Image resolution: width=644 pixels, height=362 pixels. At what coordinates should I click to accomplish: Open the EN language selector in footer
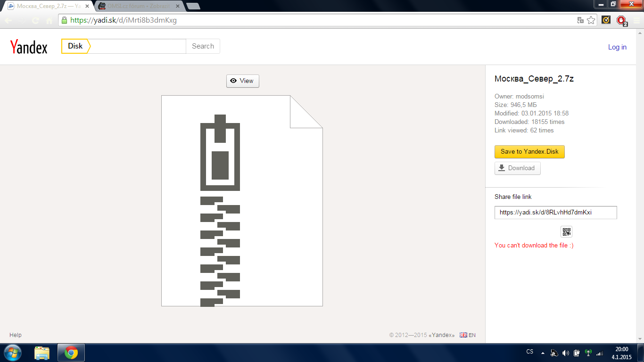468,335
